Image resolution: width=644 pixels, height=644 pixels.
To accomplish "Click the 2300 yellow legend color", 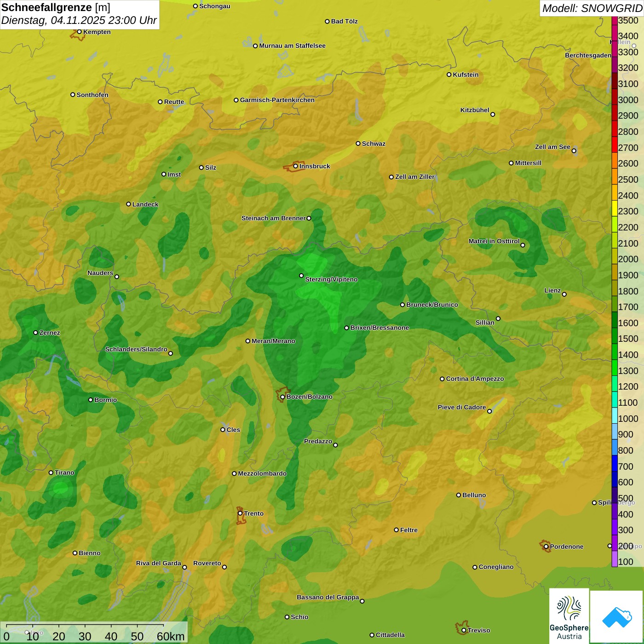I will click(x=615, y=208).
